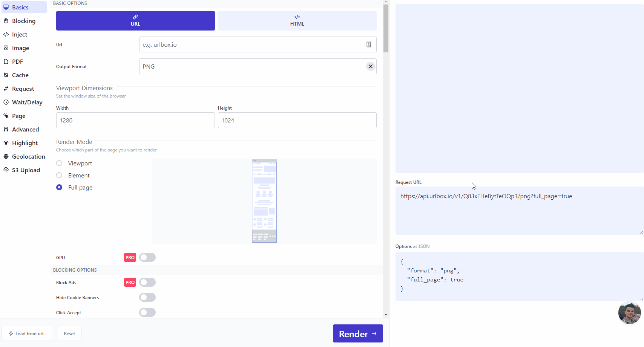This screenshot has width=644, height=347.
Task: Clear the PNG output format selection
Action: tap(370, 66)
